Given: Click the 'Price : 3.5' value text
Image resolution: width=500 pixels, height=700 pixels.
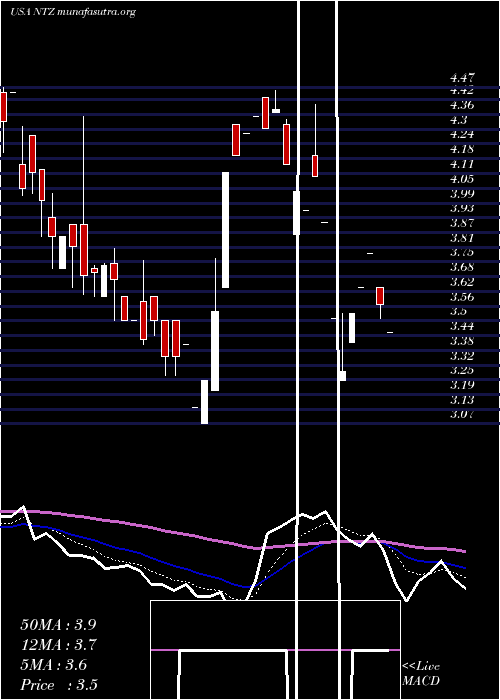Looking at the screenshot, I should tap(59, 685).
